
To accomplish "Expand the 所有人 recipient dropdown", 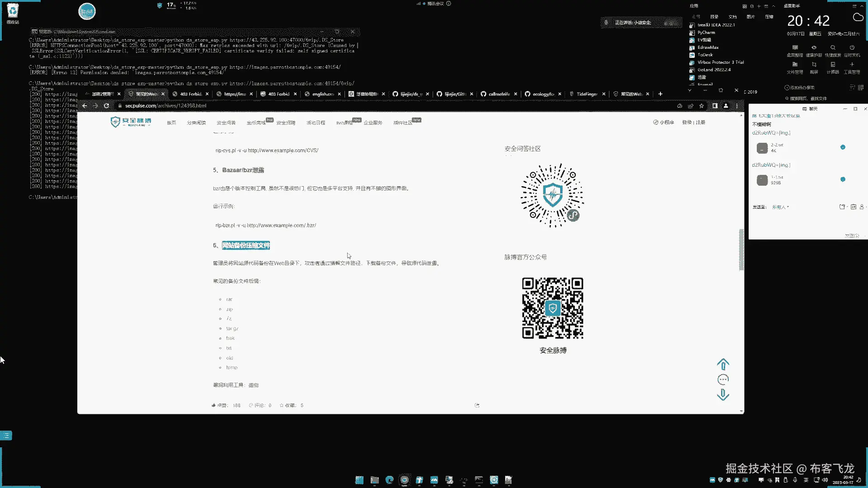I will point(780,207).
